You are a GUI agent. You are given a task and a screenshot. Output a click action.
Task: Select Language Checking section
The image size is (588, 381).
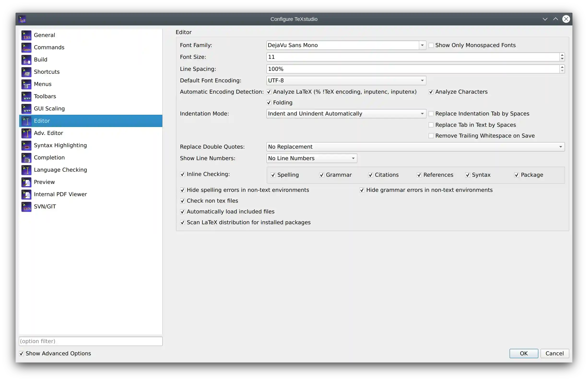click(91, 170)
